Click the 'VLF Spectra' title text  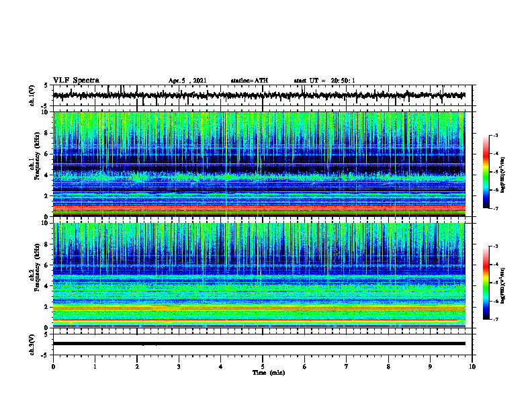pyautogui.click(x=76, y=81)
